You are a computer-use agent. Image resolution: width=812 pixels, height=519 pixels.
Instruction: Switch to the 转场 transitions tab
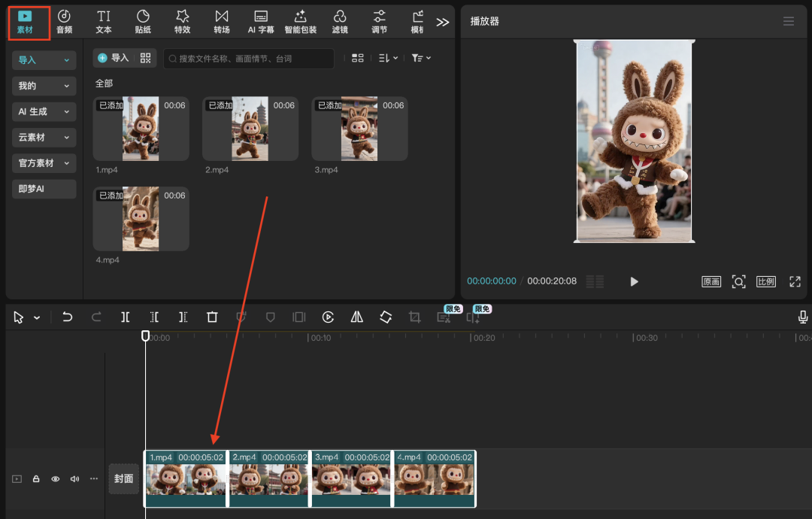point(222,21)
